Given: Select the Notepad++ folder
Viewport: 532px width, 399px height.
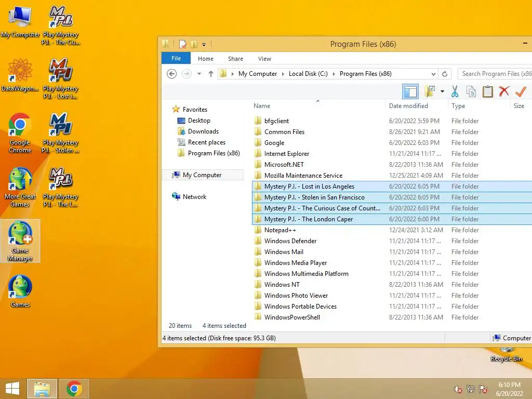Looking at the screenshot, I should click(392, 230).
